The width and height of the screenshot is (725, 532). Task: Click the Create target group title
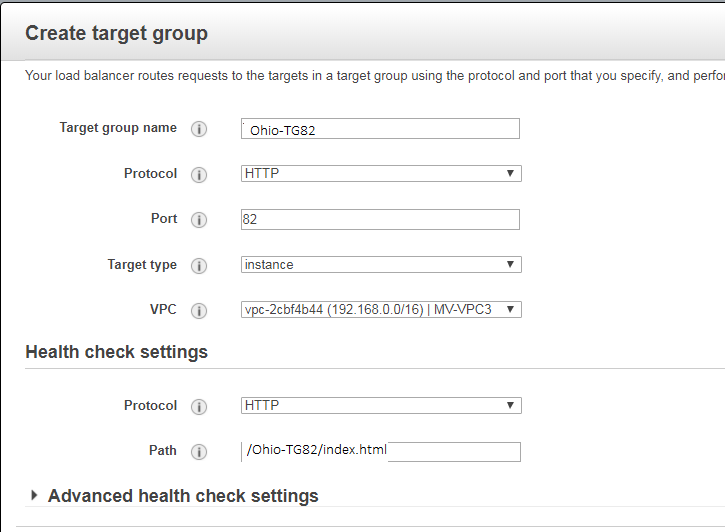(x=116, y=33)
